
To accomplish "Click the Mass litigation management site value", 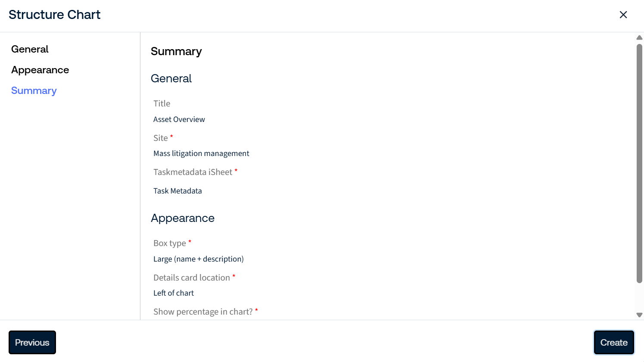I will click(x=201, y=153).
